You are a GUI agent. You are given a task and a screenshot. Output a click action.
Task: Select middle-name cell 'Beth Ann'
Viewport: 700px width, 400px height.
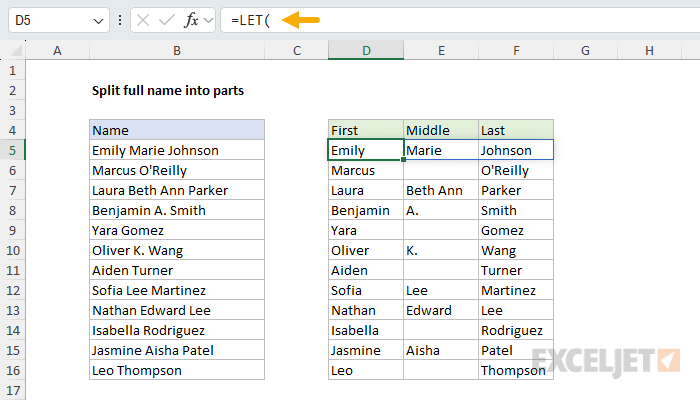pyautogui.click(x=441, y=190)
